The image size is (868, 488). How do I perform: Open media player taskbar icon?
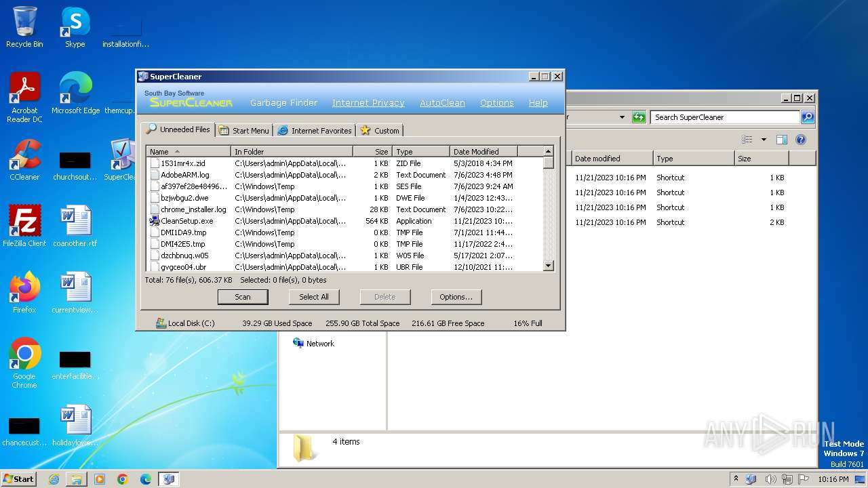100,479
